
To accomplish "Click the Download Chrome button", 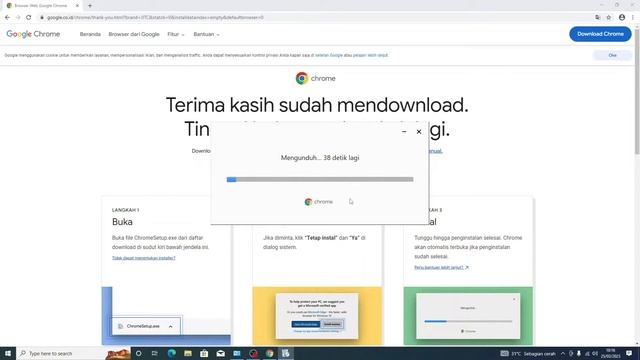I will pos(600,34).
